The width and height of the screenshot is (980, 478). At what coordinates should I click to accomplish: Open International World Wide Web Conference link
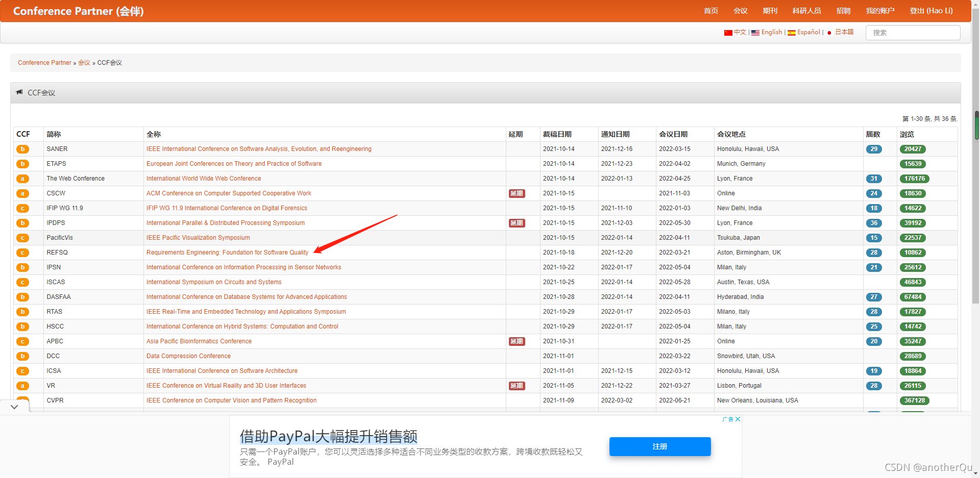pos(204,179)
